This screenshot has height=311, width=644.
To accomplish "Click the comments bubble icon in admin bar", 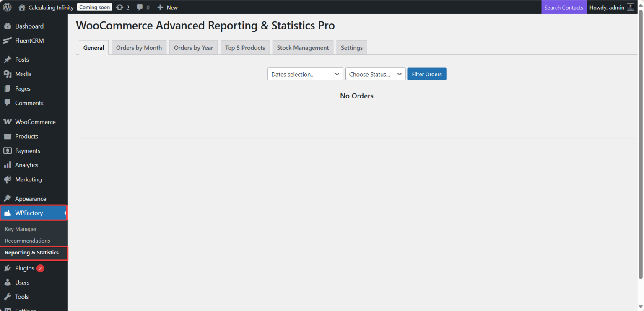I will point(140,7).
